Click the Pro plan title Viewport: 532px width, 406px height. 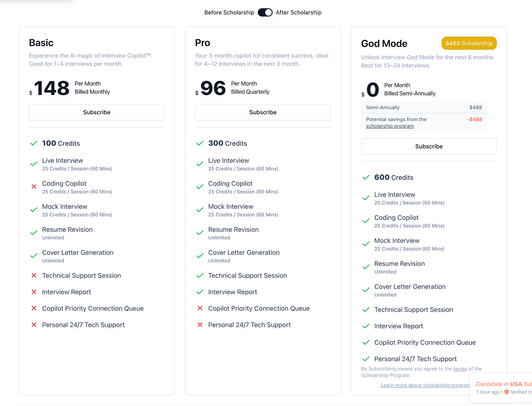click(202, 43)
